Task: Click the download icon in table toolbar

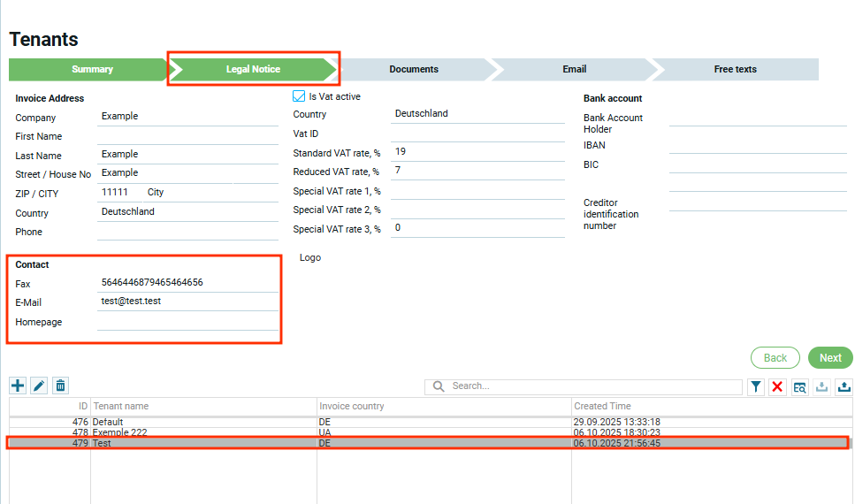Action: tap(821, 386)
